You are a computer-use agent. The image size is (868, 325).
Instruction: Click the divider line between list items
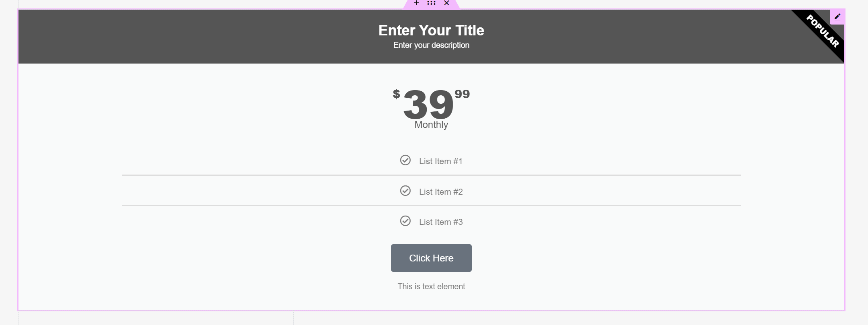pos(431,175)
